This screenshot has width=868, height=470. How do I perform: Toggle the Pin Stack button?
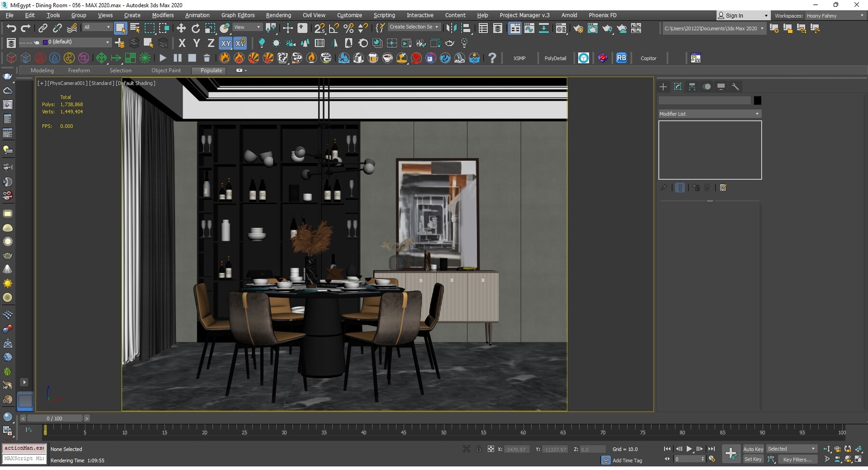(664, 188)
